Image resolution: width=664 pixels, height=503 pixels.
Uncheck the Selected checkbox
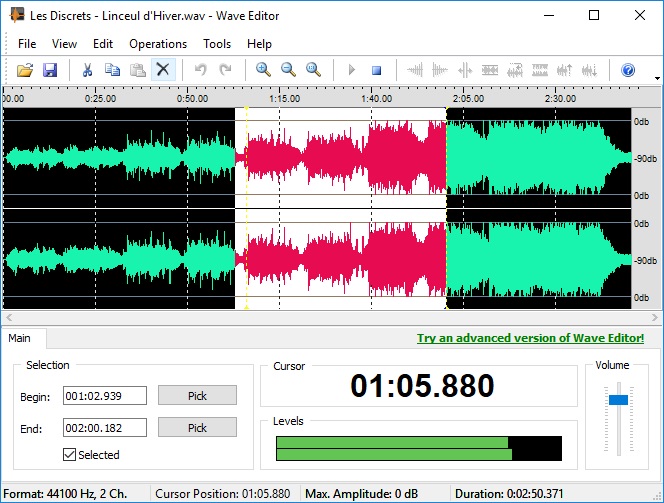69,455
